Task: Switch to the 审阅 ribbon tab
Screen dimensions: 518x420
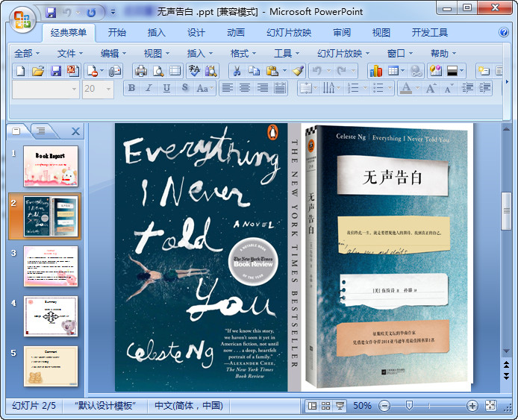Action: [x=342, y=32]
